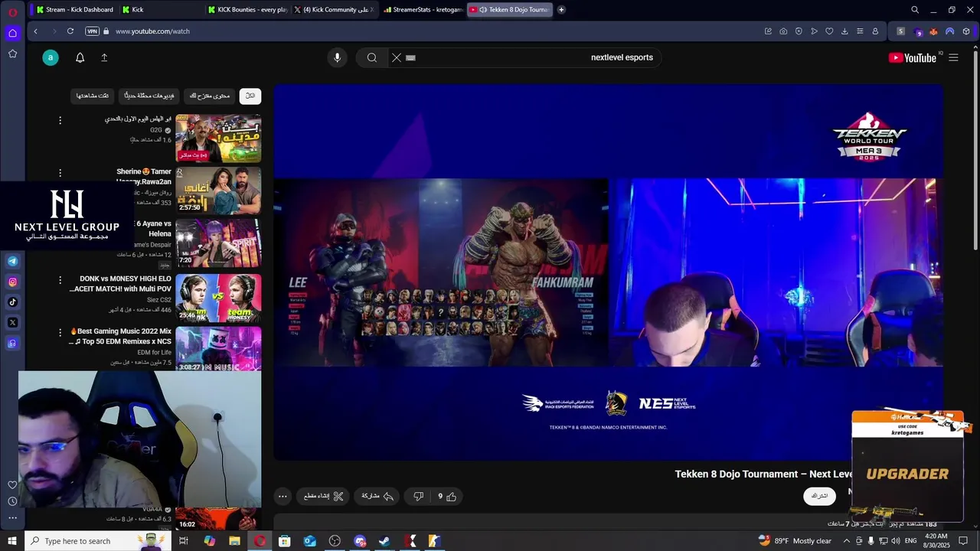Viewport: 980px width, 551px height.
Task: Open options menu for G2G video
Action: coord(60,120)
